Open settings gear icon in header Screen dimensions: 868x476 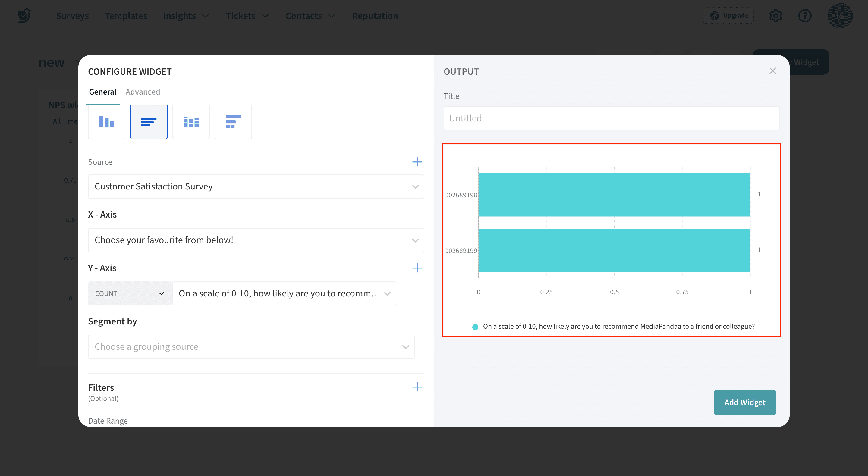pos(775,16)
